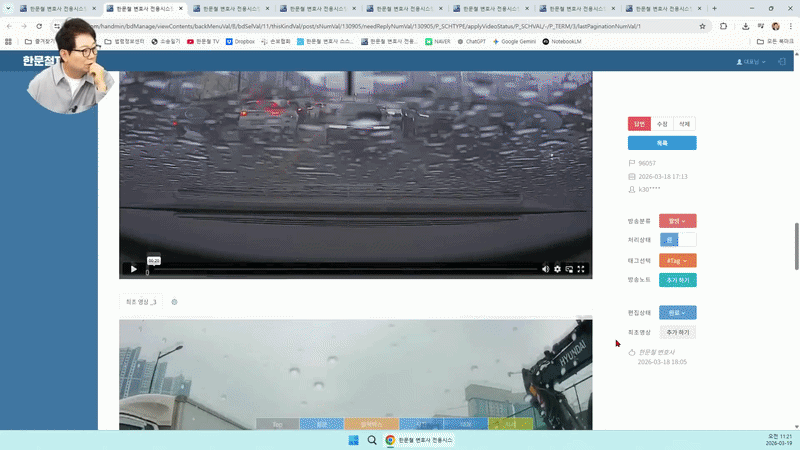Screen dimensions: 800x450
Task: Click the green bottom bar button
Action: [x=511, y=424]
